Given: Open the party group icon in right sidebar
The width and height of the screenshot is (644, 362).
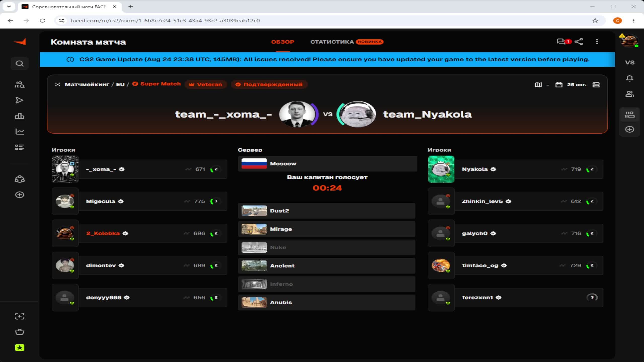Looking at the screenshot, I should (630, 115).
